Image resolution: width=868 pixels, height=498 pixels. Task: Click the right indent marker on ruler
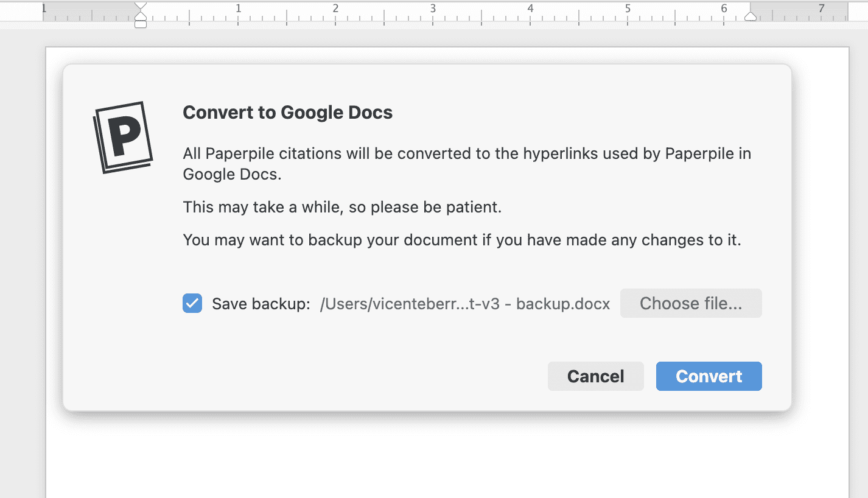[x=751, y=16]
